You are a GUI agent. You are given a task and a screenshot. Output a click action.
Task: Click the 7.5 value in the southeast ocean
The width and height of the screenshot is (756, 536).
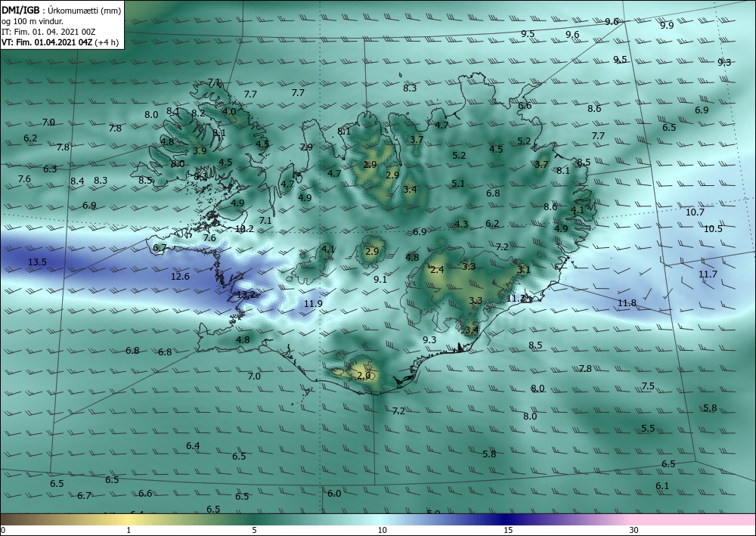pos(648,386)
